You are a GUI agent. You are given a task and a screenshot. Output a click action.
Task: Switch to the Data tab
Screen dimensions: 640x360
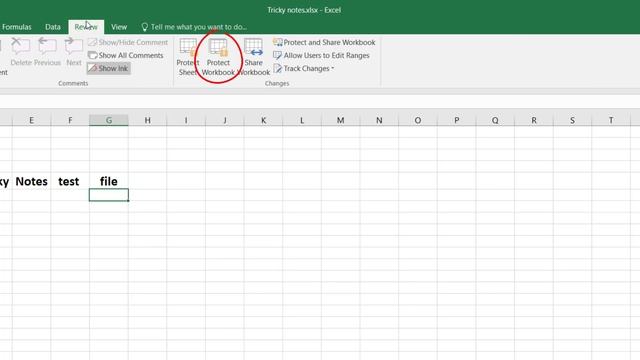tap(53, 27)
